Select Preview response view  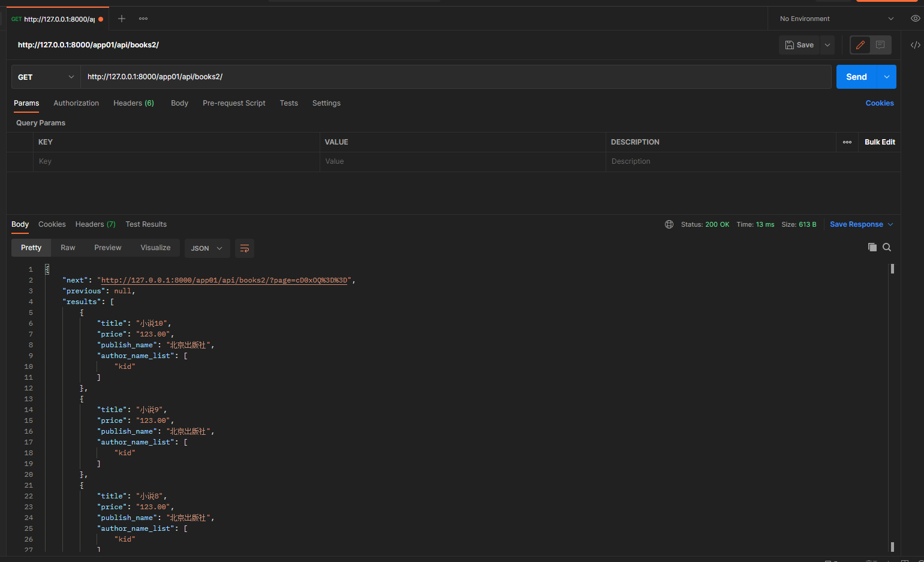tap(107, 248)
